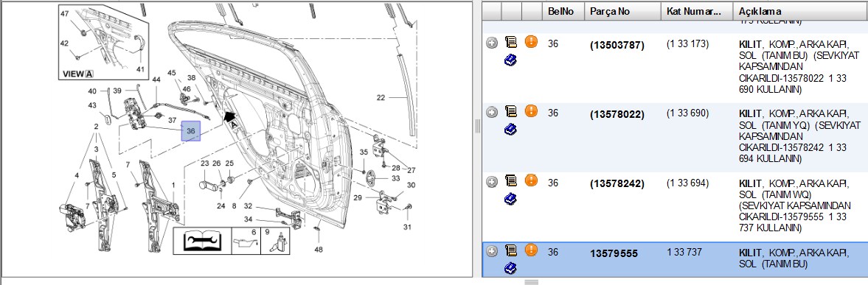Sort by the Parça No column header

pyautogui.click(x=622, y=11)
